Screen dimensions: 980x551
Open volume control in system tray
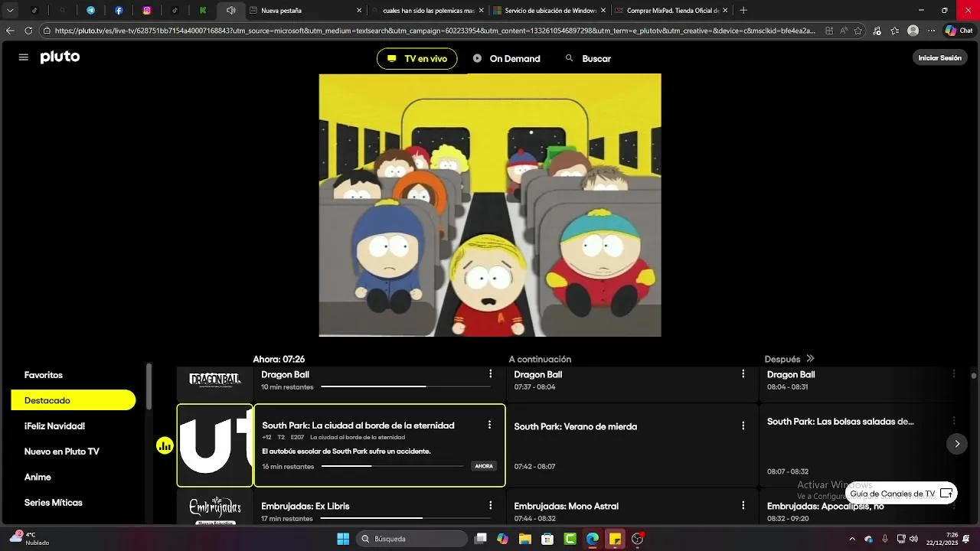click(913, 539)
